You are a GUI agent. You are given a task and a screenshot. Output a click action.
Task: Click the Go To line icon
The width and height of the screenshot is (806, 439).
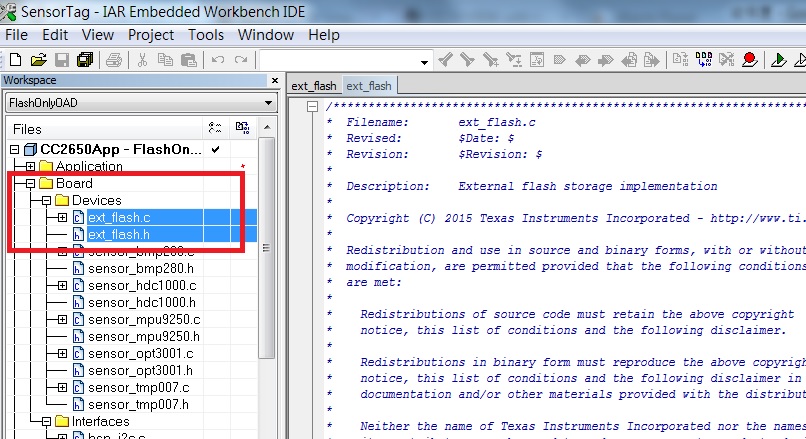pyautogui.click(x=537, y=60)
